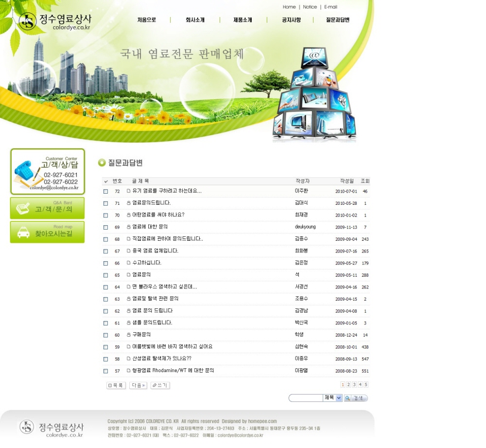Image resolution: width=486 pixels, height=448 pixels.
Task: Open the 공지사항 menu item
Action: tap(291, 20)
